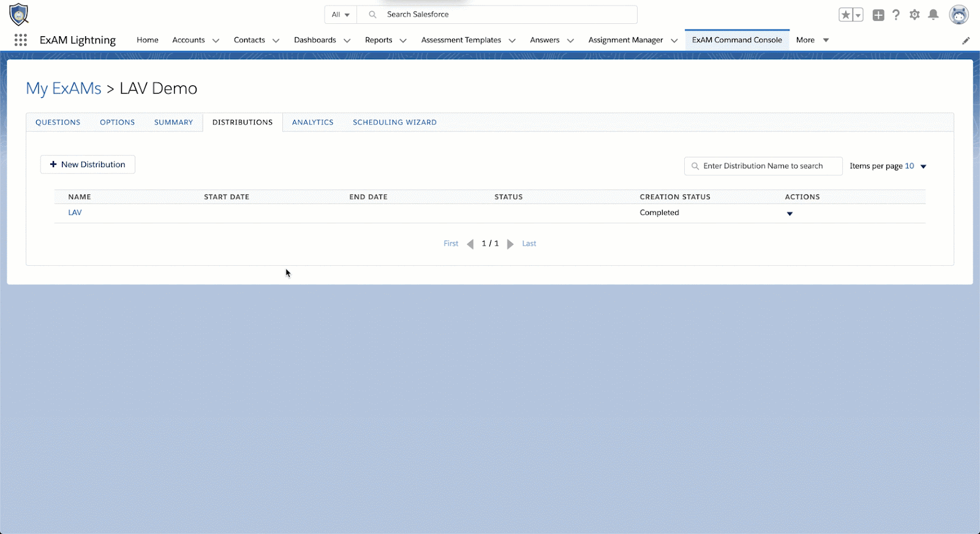Viewport: 980px width, 534px height.
Task: Open the Contacts tab
Action: pyautogui.click(x=249, y=40)
